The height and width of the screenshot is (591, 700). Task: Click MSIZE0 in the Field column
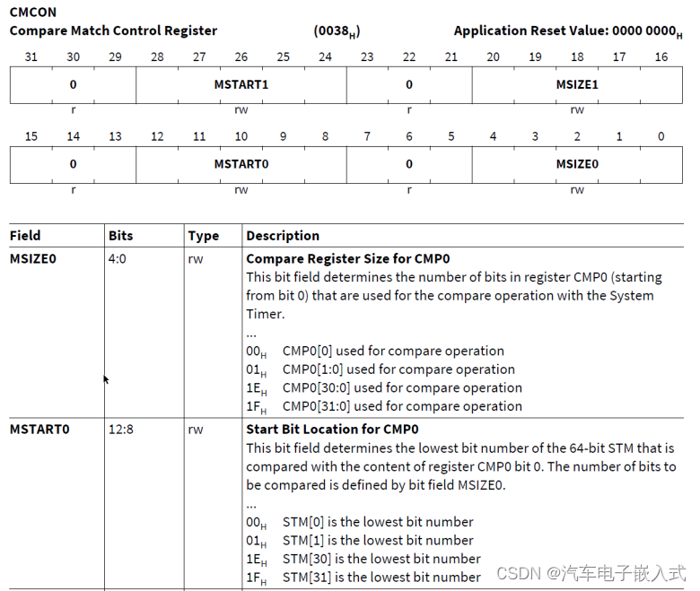coord(33,258)
